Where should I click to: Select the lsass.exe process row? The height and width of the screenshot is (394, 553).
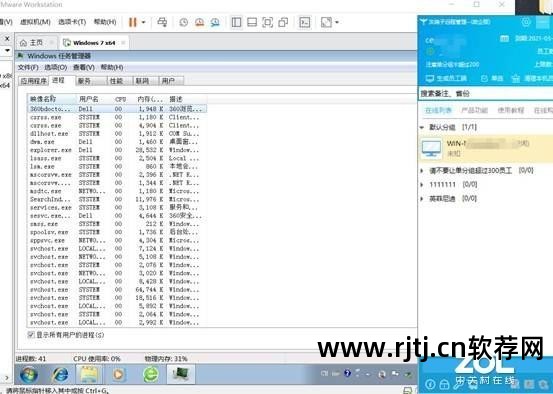point(117,158)
